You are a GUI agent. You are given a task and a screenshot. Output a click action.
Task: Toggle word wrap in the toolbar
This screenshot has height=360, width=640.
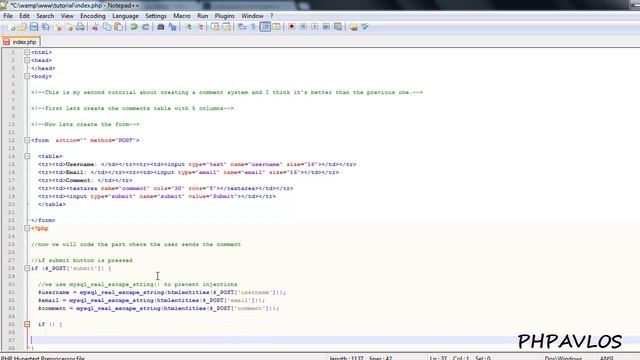tap(242, 27)
